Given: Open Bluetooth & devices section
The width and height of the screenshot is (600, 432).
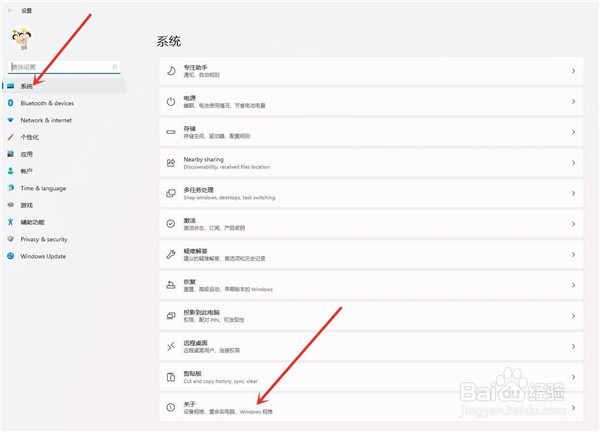Looking at the screenshot, I should click(x=64, y=103).
